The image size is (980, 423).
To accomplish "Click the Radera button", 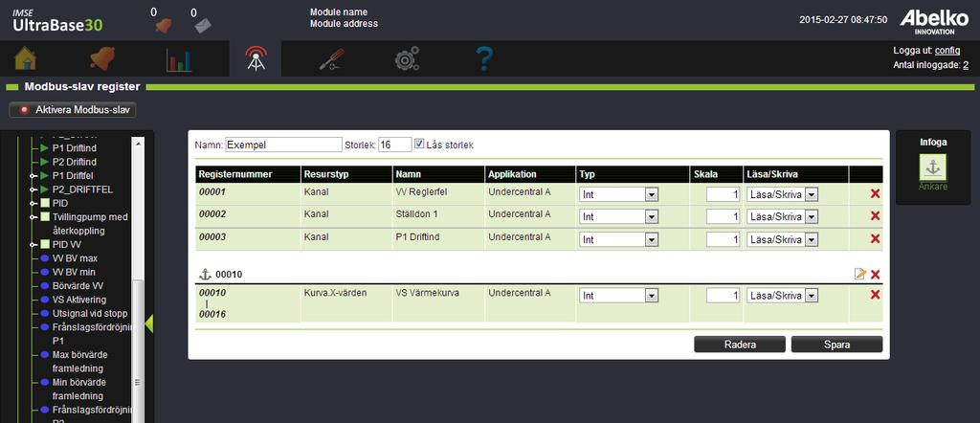I will pos(740,345).
